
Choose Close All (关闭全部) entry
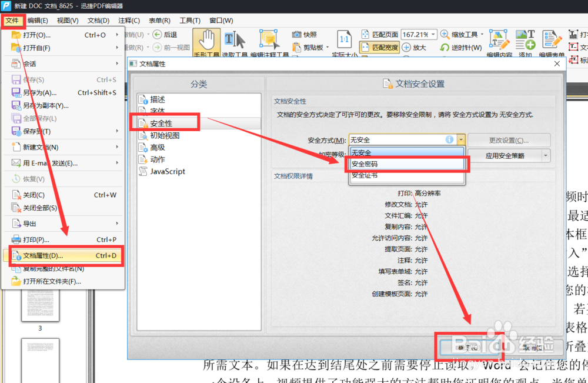(x=63, y=208)
